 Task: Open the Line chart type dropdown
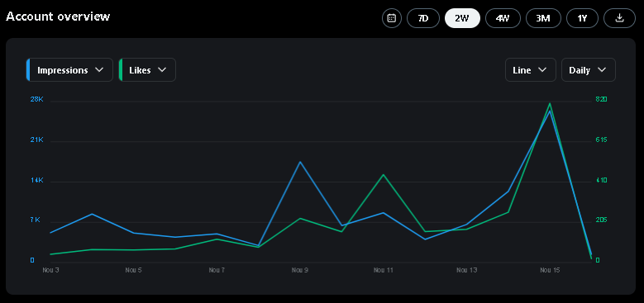coord(530,70)
